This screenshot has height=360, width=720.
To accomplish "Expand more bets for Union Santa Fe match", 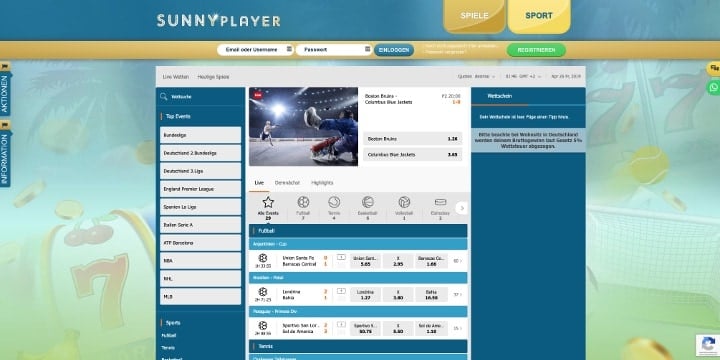I will click(x=458, y=261).
